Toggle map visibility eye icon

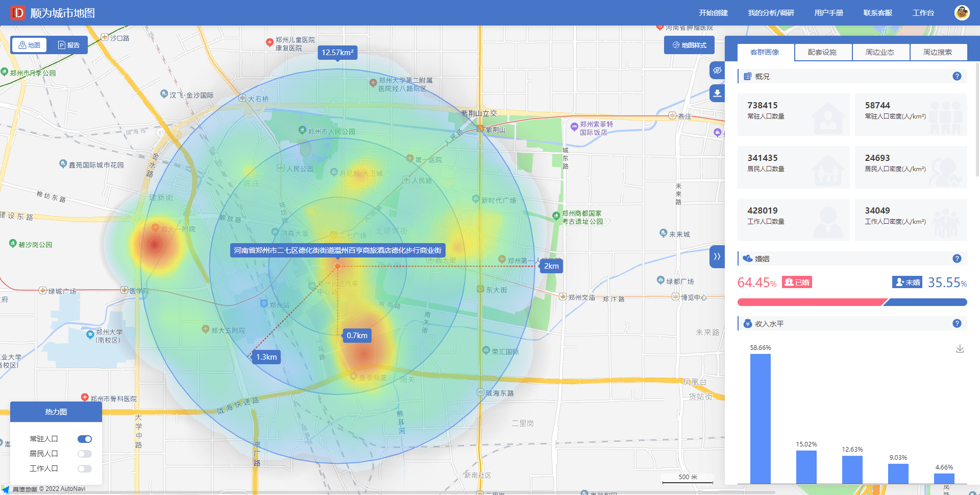(x=717, y=70)
